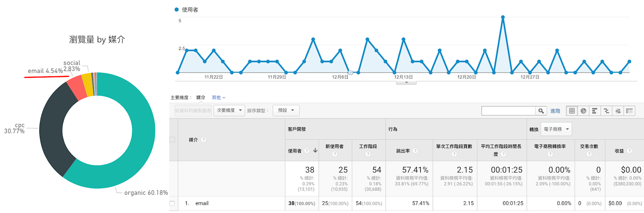
Task: Select the performance bar view icon
Action: (x=594, y=111)
